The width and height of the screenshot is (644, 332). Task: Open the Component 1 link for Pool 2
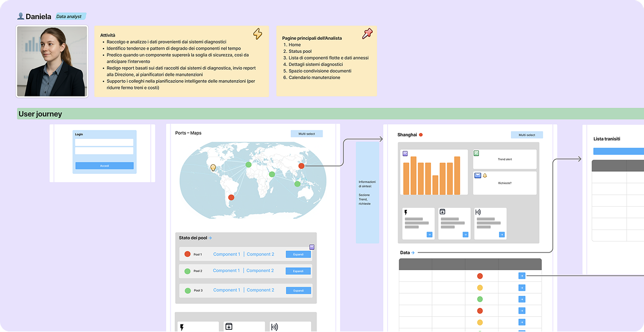(x=227, y=270)
